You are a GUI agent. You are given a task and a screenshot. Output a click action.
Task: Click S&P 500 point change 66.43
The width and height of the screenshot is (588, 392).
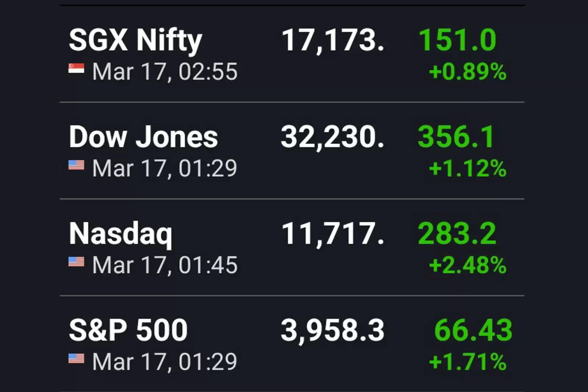click(x=473, y=330)
